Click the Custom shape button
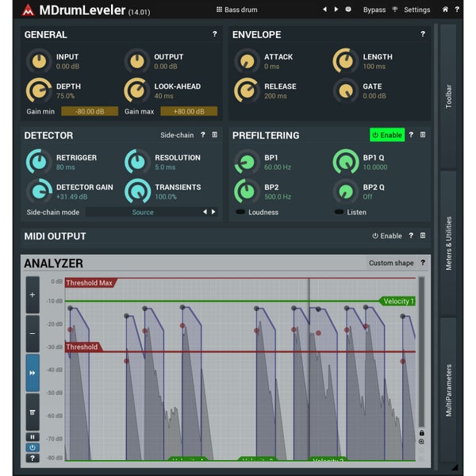Image resolution: width=476 pixels, height=476 pixels. coord(391,263)
